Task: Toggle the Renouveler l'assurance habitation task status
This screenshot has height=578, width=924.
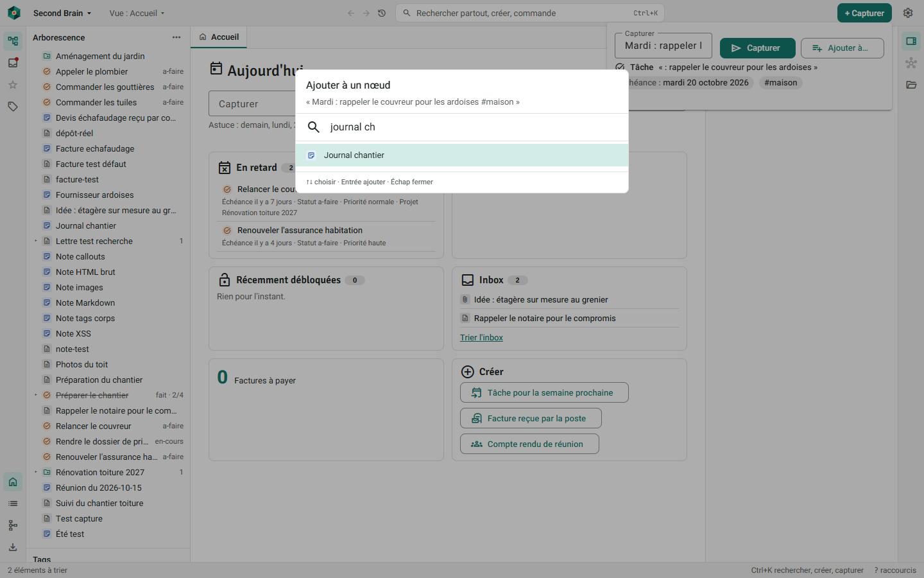Action: click(227, 231)
